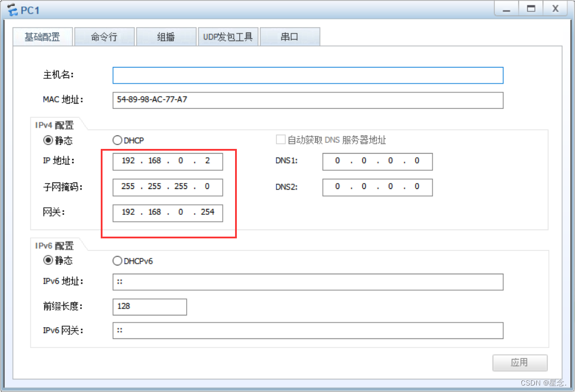Click the IP 地址 field 192.168.0.2
The width and height of the screenshot is (575, 392).
[167, 161]
